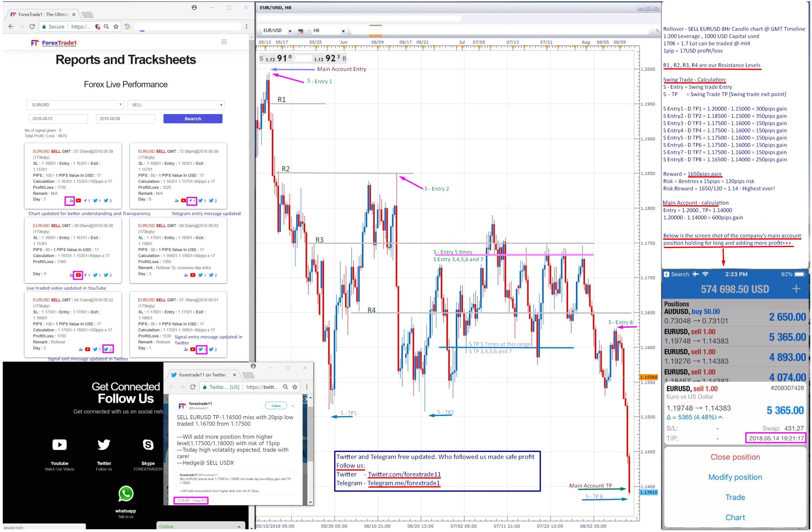The width and height of the screenshot is (812, 532).
Task: Go back in ForexTrade1 browser window
Action: [x=11, y=27]
